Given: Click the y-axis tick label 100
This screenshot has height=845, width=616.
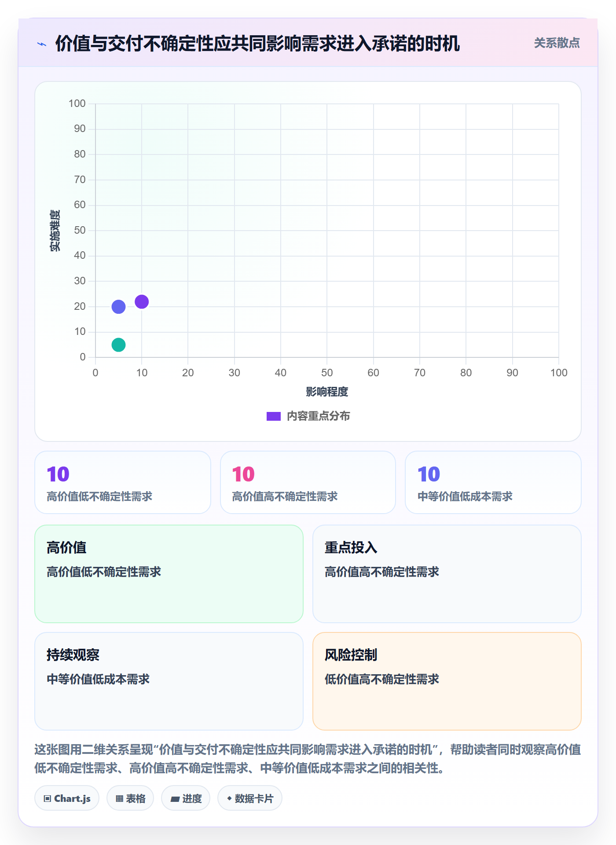Looking at the screenshot, I should click(x=77, y=103).
